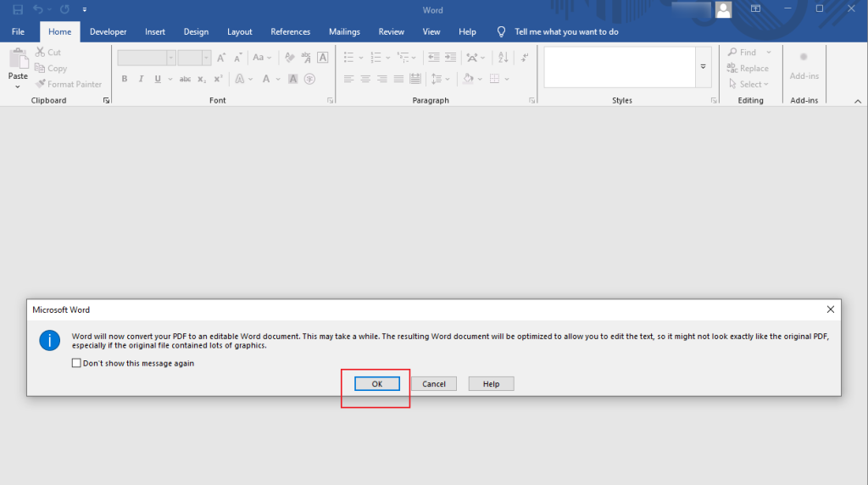Toggle Bold formatting
This screenshot has height=485, width=868.
(125, 79)
